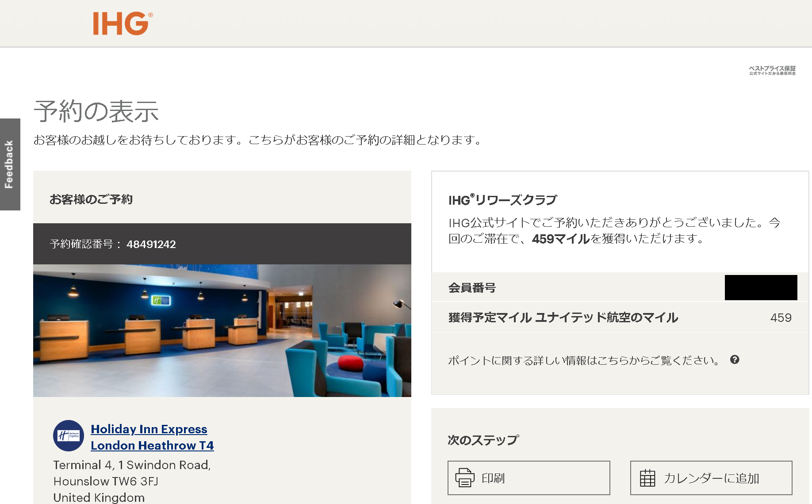The image size is (812, 504).
Task: Click the 459 miles value in table
Action: coord(781,317)
